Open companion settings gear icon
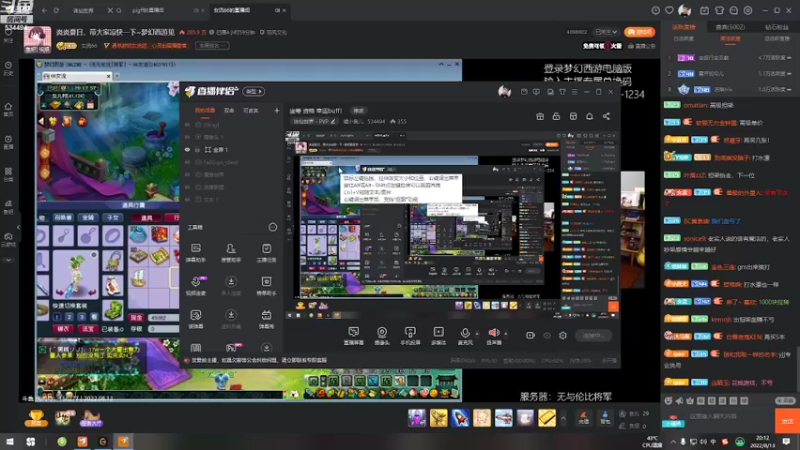This screenshot has height=450, width=800. coord(563,335)
